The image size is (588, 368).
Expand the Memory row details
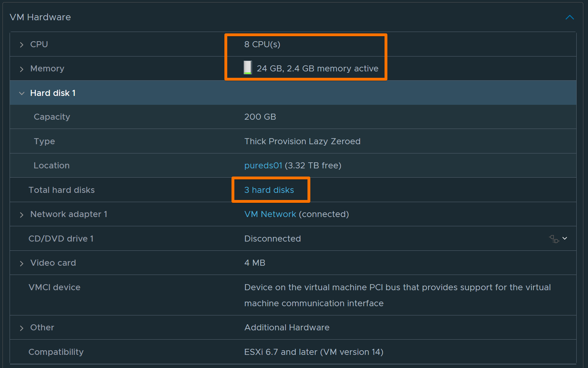click(x=22, y=69)
